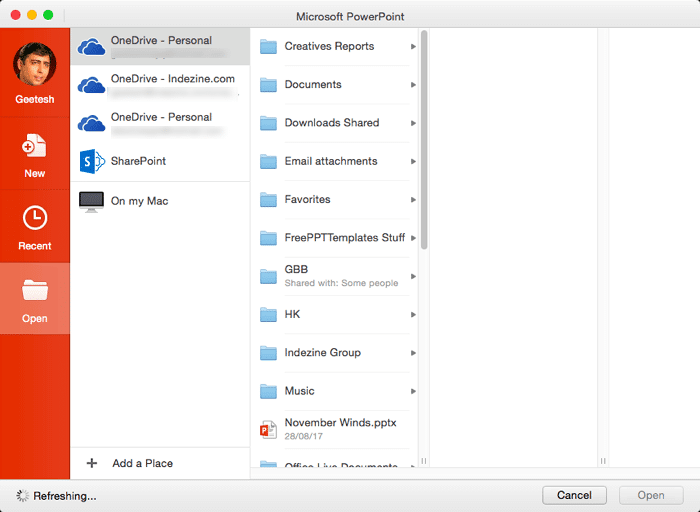Click the November Winds.pptx file icon
This screenshot has height=512, width=700.
point(268,429)
